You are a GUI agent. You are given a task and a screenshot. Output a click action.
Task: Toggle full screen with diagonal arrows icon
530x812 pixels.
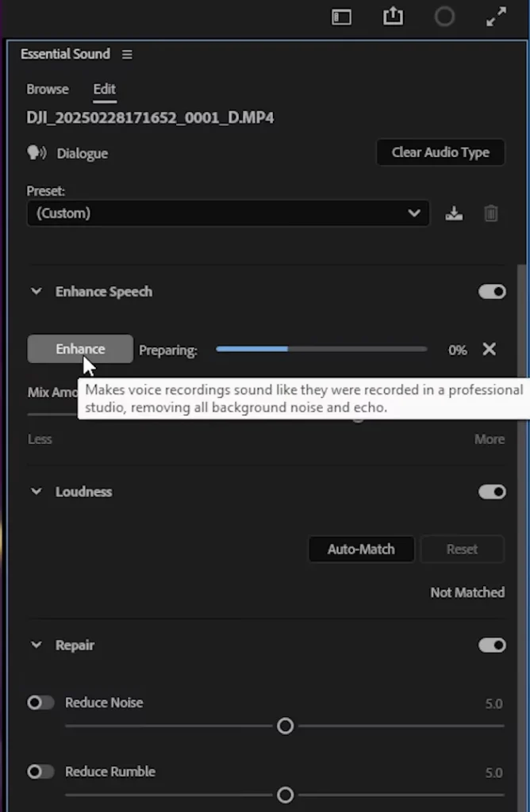(497, 17)
